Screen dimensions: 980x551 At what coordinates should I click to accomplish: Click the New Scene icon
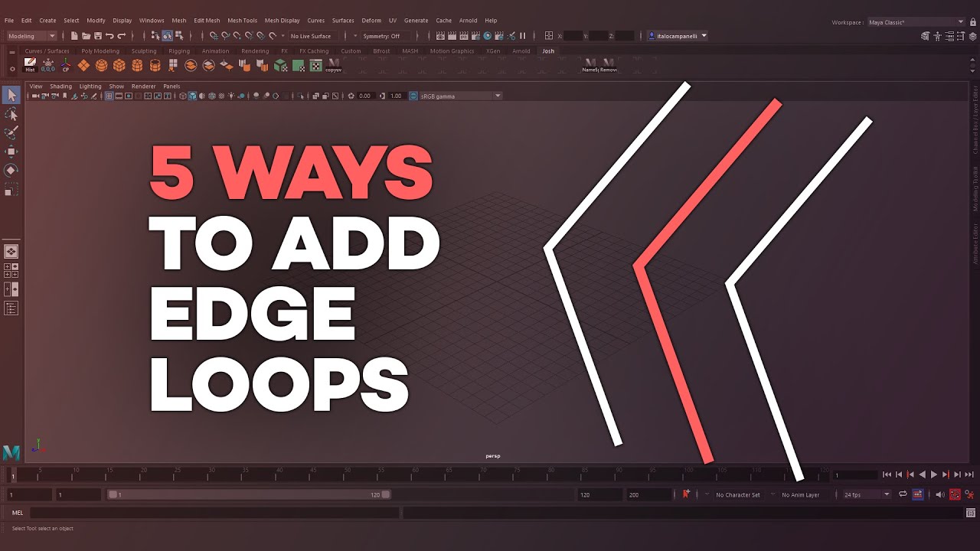74,36
